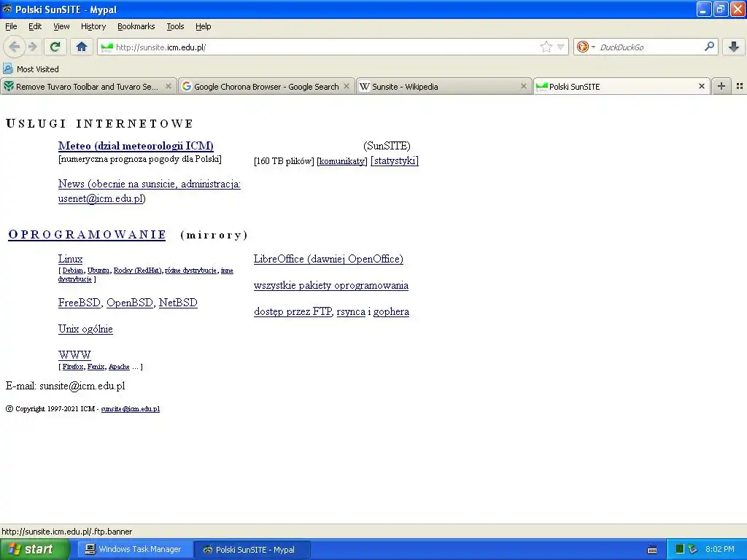Open LibreOffice (dawniej OpenOffice) link
This screenshot has height=560, width=747.
[x=328, y=259]
